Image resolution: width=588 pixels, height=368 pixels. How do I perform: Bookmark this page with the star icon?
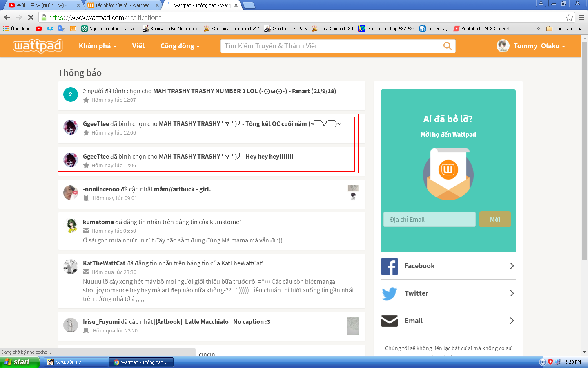point(569,18)
